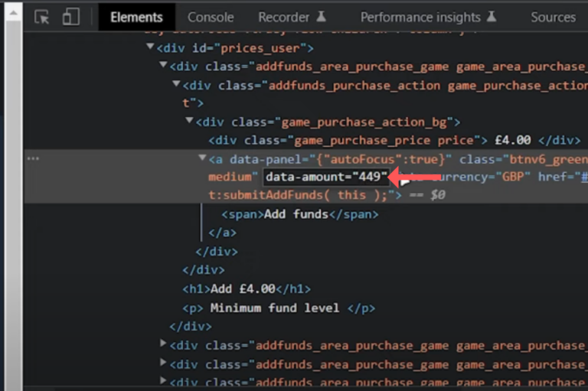Screen dimensions: 588x391
Task: Click the href "#" link in anchor tag
Action: [x=583, y=178]
